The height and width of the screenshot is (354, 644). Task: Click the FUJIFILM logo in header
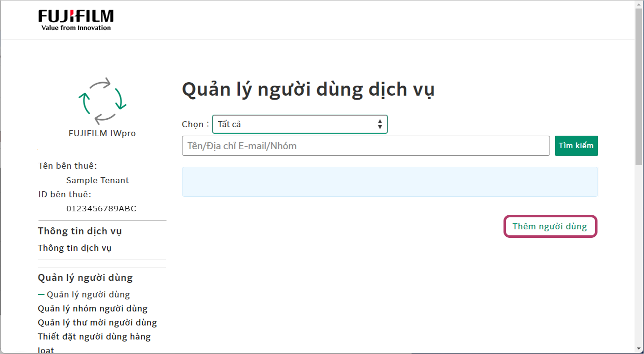76,20
